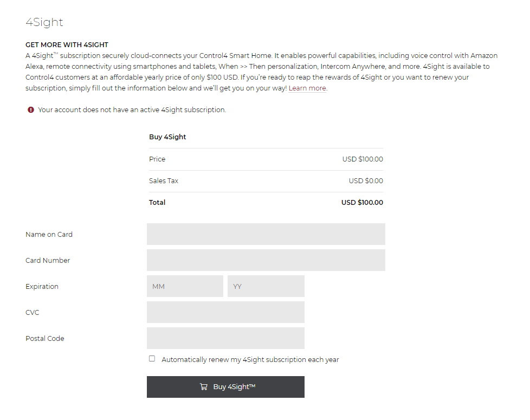This screenshot has height=420, width=530.
Task: Click the 'Automatically renew my 4Sight subscription' label
Action: (x=250, y=359)
